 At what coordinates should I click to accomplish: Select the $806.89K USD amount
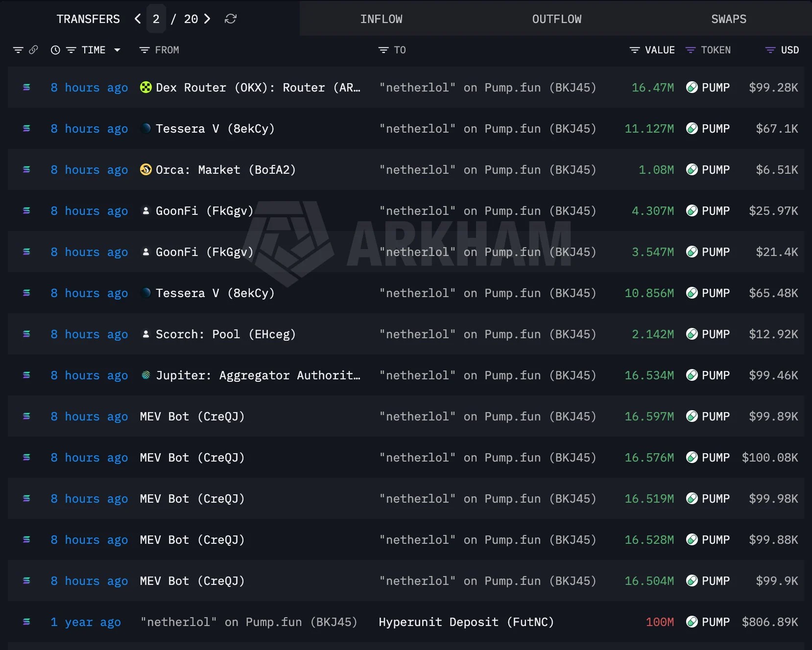pos(770,622)
